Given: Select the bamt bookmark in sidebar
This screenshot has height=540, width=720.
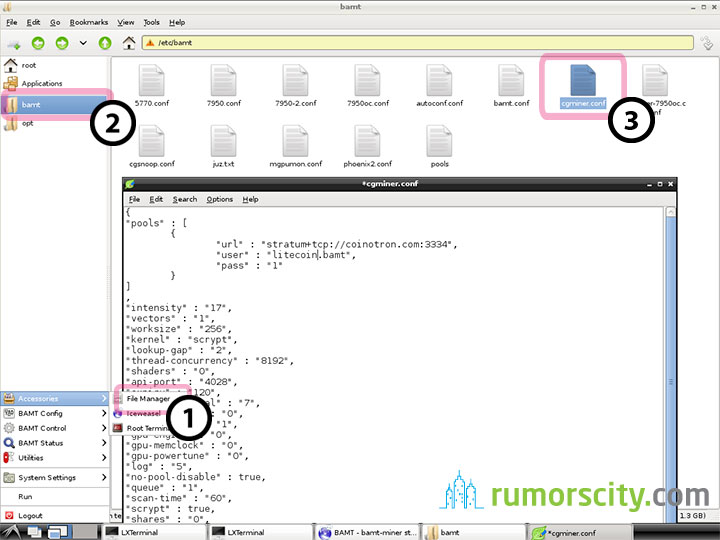Looking at the screenshot, I should click(55, 105).
